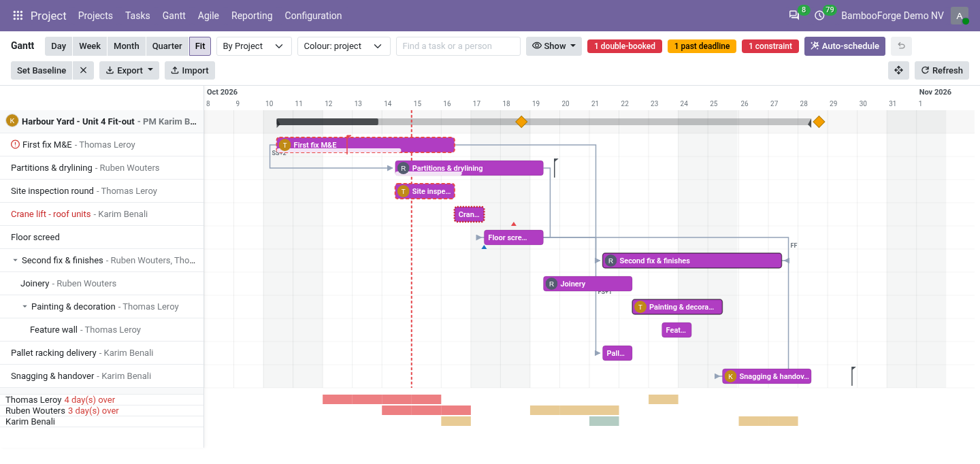The height and width of the screenshot is (464, 980).
Task: Click the K avatar on Snagging & handover bar
Action: coord(730,376)
